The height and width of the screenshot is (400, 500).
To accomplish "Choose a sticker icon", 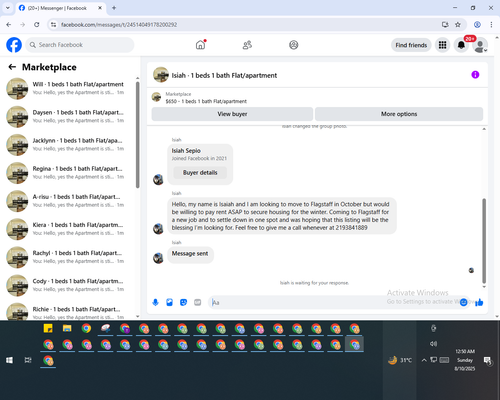I will (x=183, y=302).
